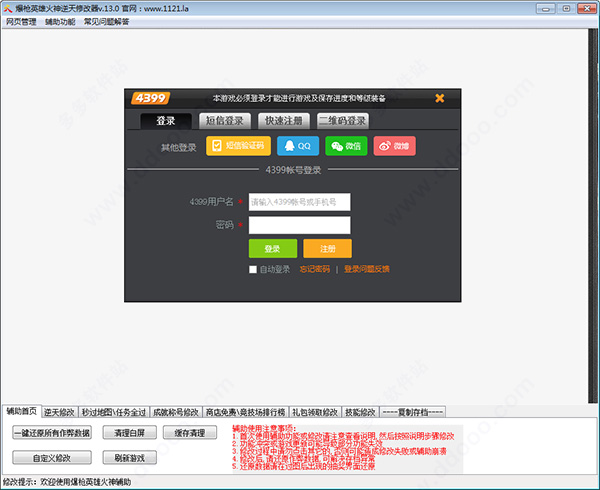Close the login dialog with orange X

click(x=440, y=98)
